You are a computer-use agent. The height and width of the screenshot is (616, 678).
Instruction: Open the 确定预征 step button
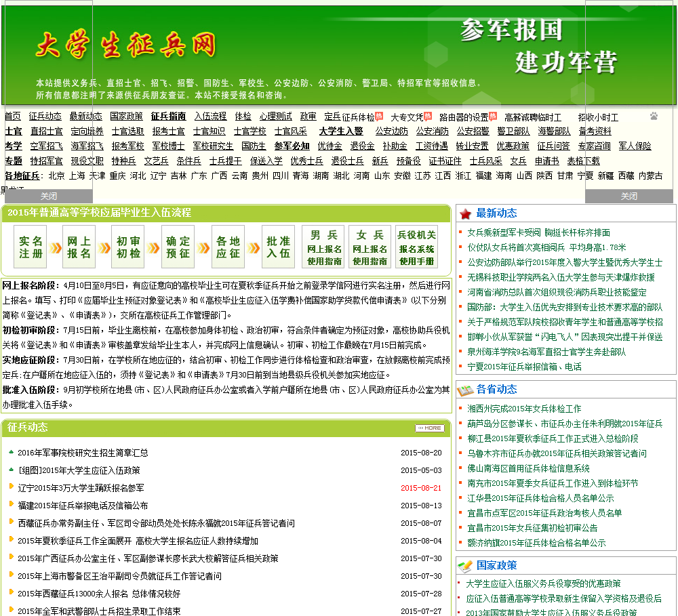(178, 247)
